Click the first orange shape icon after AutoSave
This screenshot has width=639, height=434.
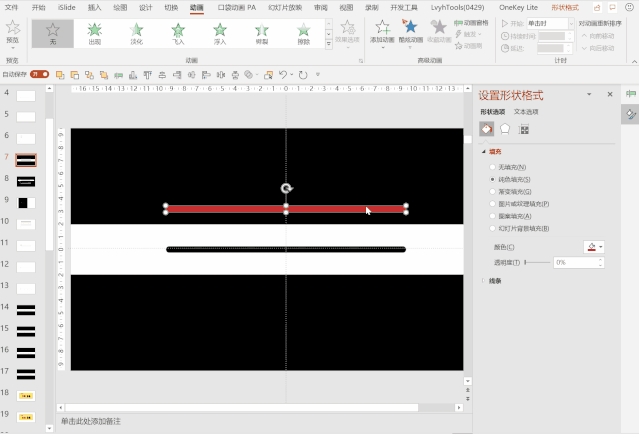pos(60,75)
